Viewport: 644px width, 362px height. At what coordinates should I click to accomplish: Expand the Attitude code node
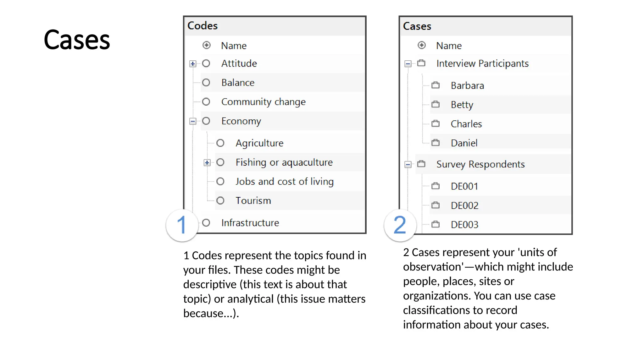(193, 64)
